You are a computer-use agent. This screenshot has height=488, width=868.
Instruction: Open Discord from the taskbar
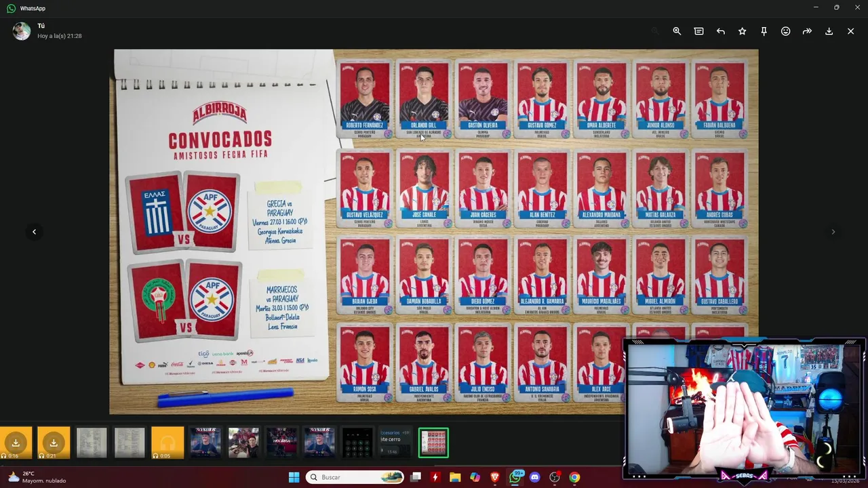click(x=535, y=477)
